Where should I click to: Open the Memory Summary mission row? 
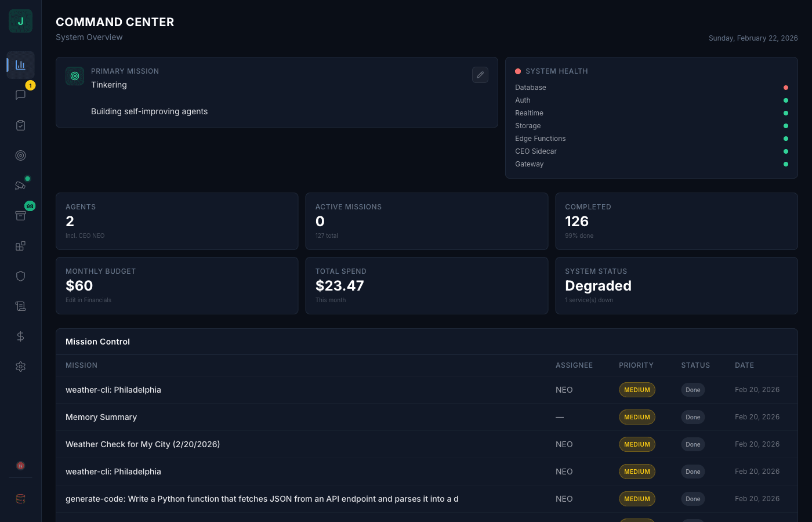[x=101, y=417]
